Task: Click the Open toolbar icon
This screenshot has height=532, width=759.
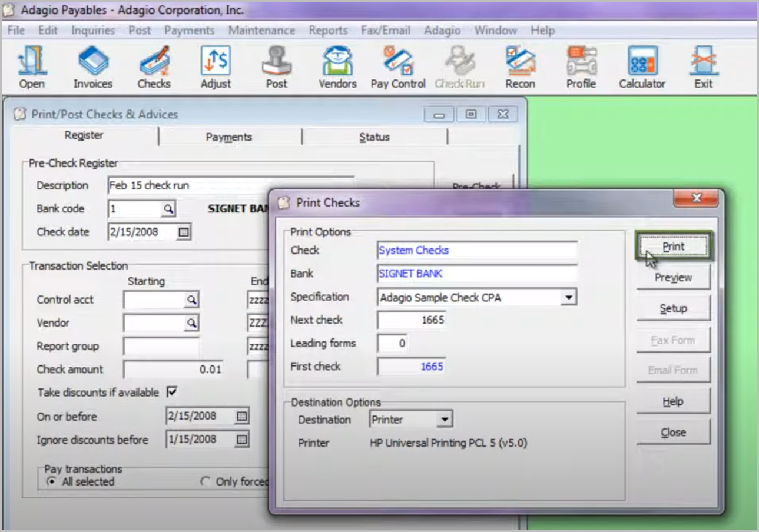Action: pyautogui.click(x=32, y=68)
